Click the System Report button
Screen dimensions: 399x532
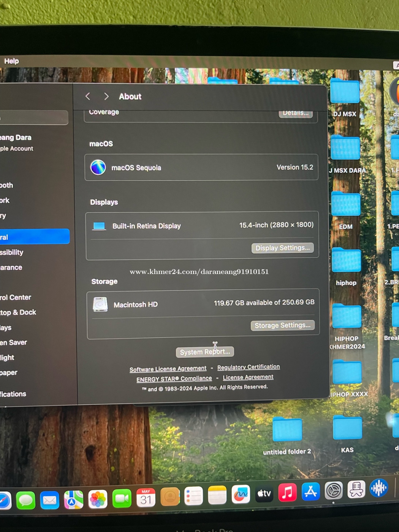[205, 352]
